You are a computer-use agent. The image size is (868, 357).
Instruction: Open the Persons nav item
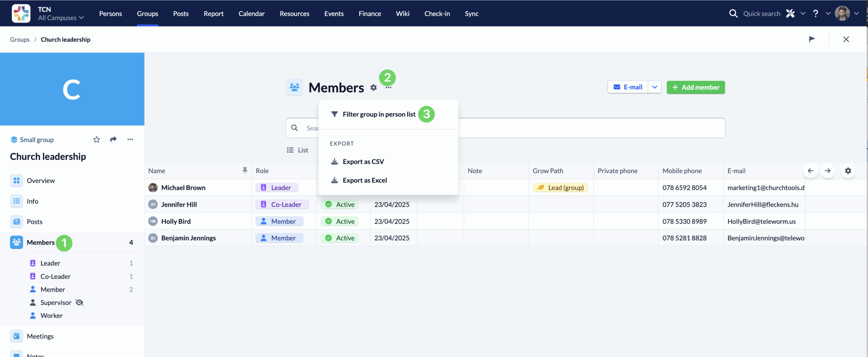tap(111, 14)
